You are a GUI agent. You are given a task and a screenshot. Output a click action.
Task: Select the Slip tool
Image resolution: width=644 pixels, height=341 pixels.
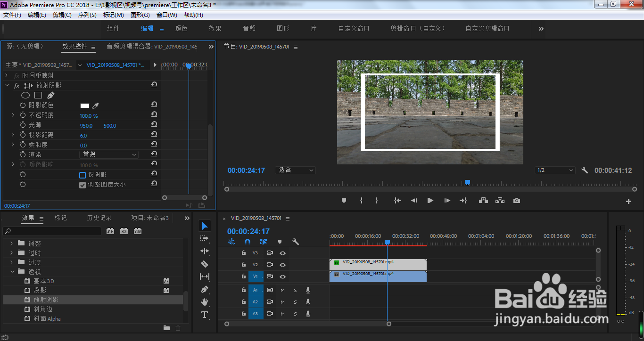tap(205, 276)
